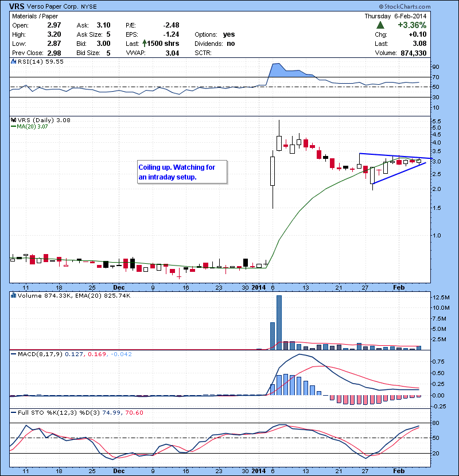Screen dimensions: 459x476
Task: Click the 12.5M volume axis label
Action: [x=441, y=298]
